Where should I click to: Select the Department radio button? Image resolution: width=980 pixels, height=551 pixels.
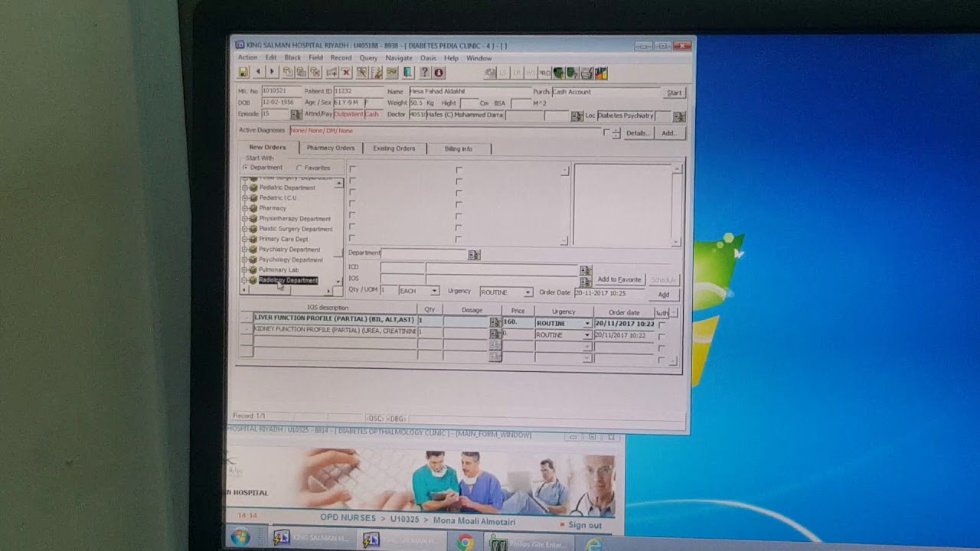[x=245, y=168]
